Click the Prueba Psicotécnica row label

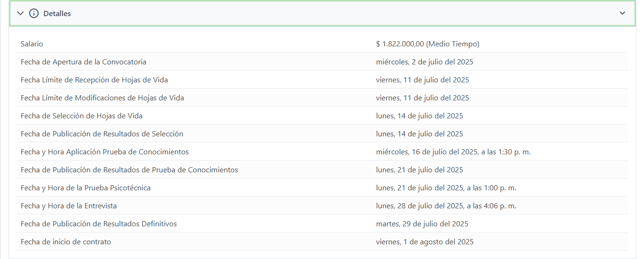[x=86, y=188]
